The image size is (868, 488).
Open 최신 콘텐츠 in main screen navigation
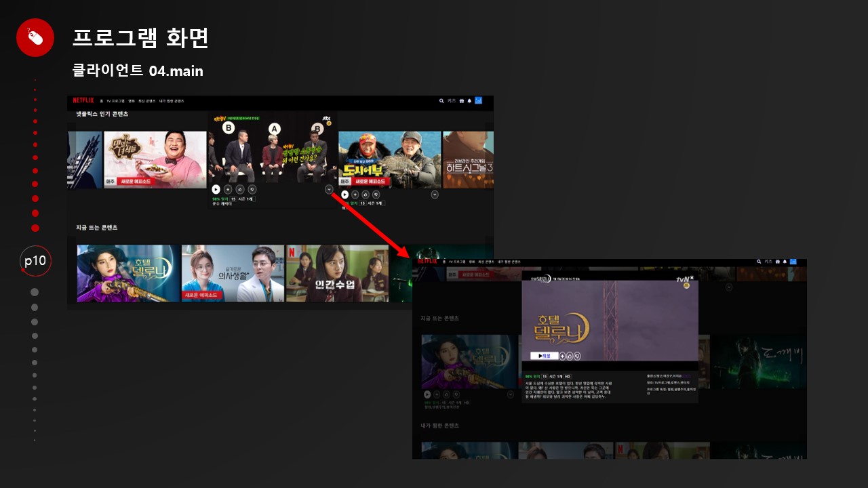click(146, 101)
